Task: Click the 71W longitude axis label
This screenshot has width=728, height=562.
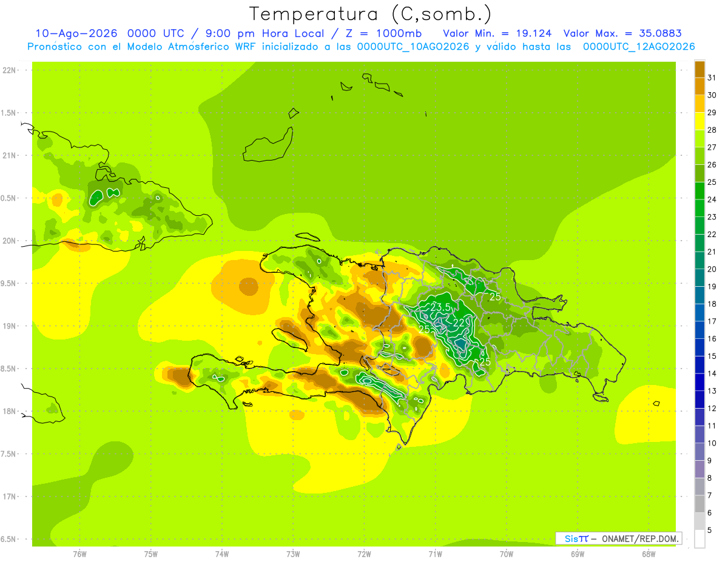Action: tap(435, 554)
